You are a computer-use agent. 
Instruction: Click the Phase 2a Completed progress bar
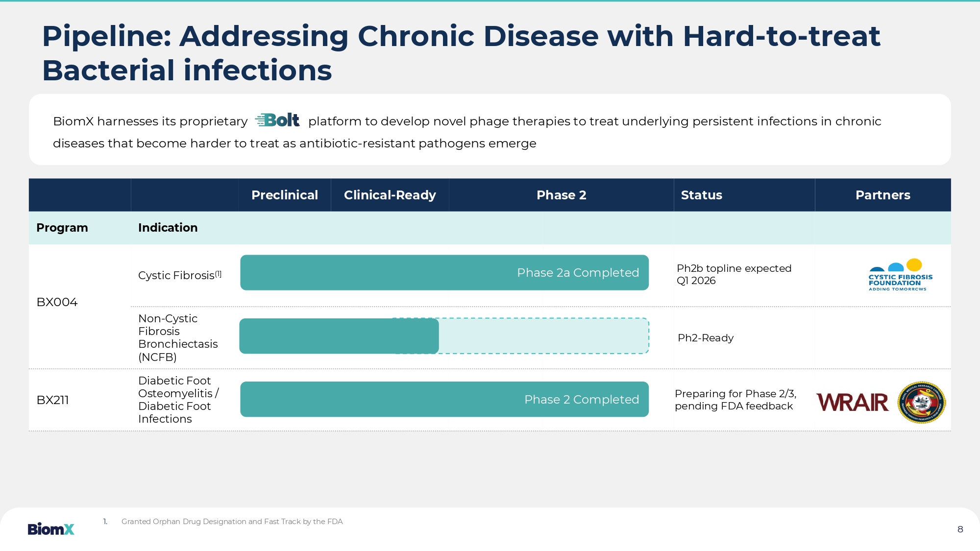coord(444,273)
